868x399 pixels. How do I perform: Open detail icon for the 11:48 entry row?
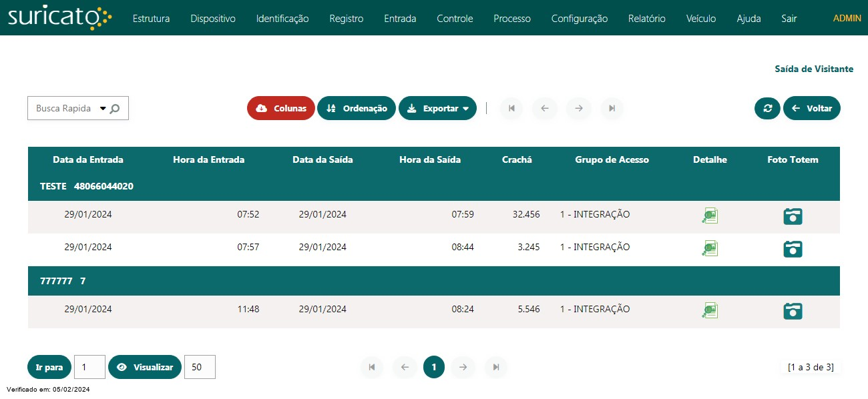coord(710,310)
